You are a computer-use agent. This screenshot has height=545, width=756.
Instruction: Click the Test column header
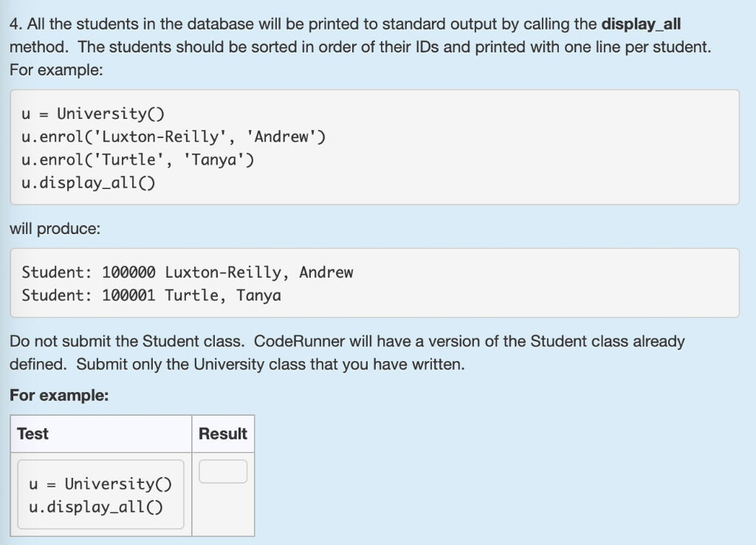[x=32, y=433]
